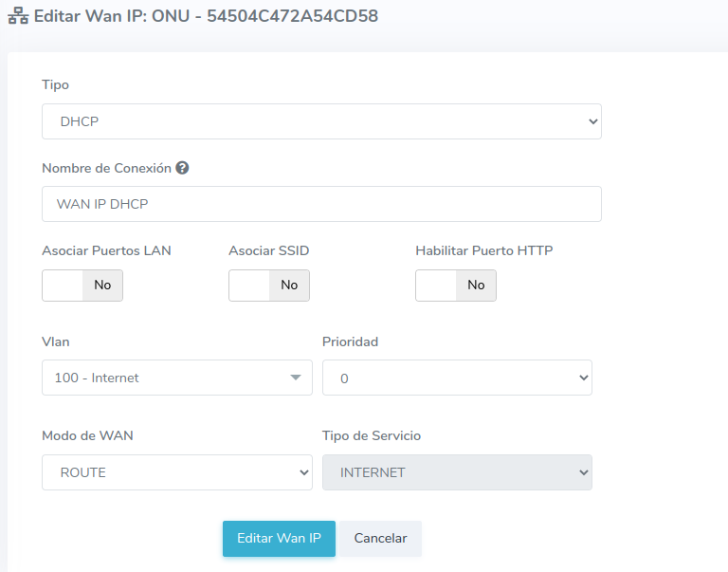Enable the Asociar SSID switch
This screenshot has width=728, height=572.
[269, 285]
